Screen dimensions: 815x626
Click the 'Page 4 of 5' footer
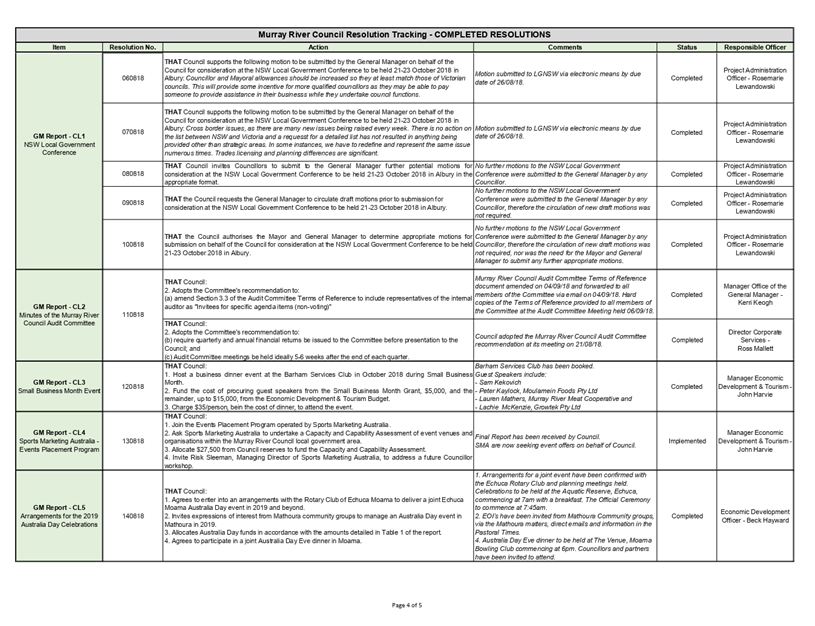[406, 605]
